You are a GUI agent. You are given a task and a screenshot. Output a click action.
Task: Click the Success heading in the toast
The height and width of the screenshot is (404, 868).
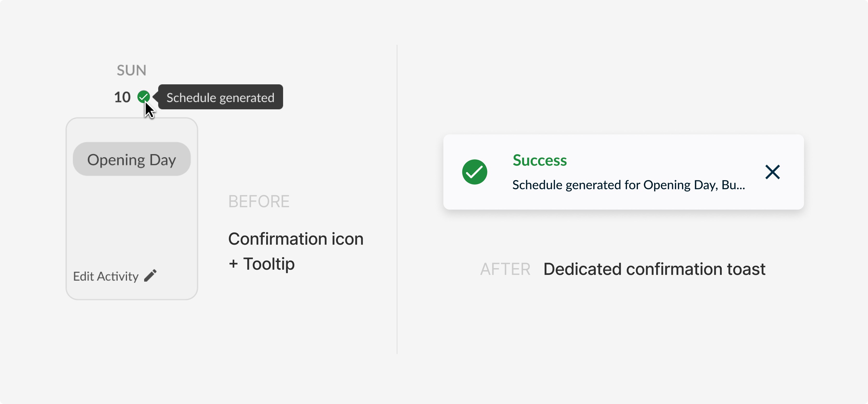coord(539,160)
